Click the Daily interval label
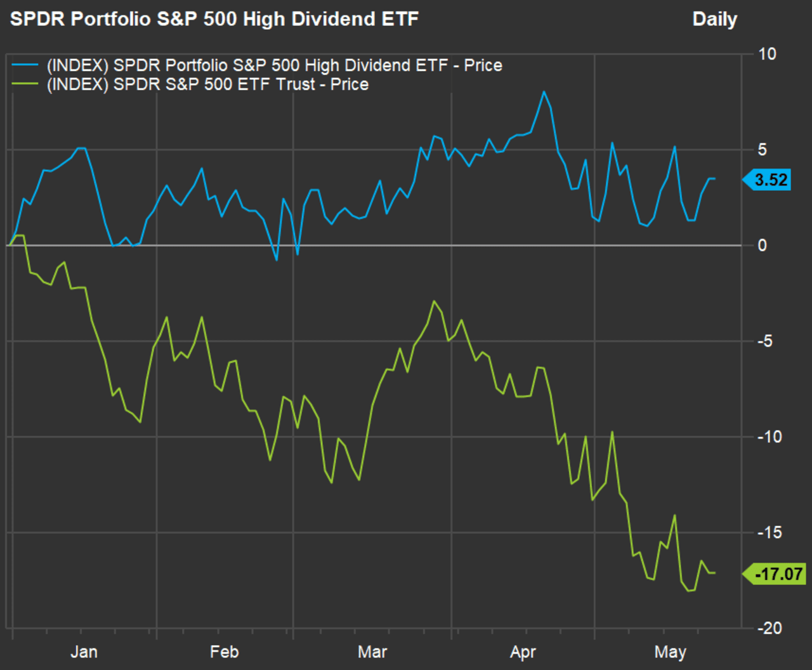 (x=714, y=20)
